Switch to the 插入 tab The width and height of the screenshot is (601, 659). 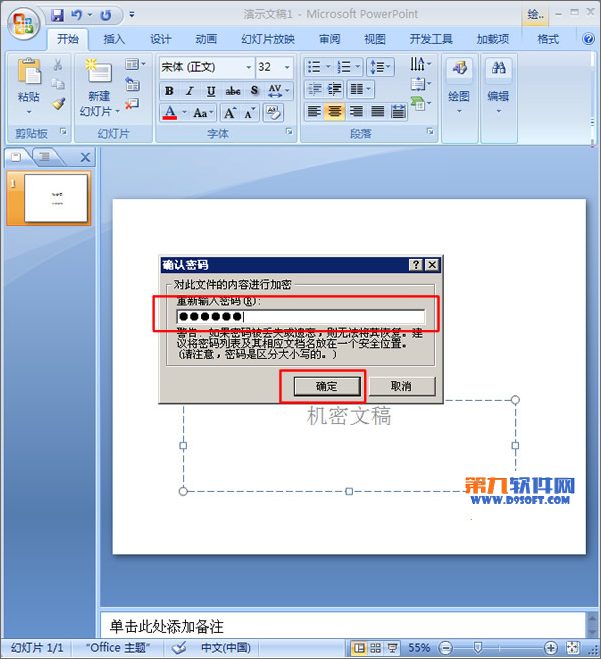click(x=114, y=40)
